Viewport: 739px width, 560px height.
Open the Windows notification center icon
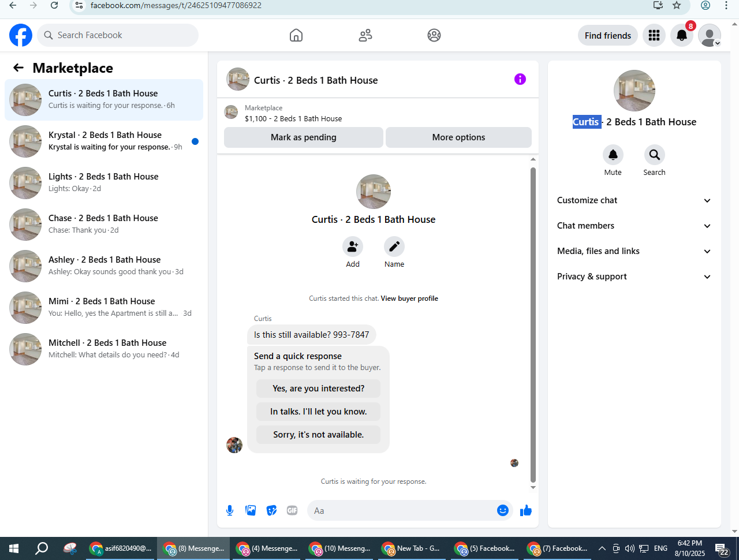click(x=721, y=549)
